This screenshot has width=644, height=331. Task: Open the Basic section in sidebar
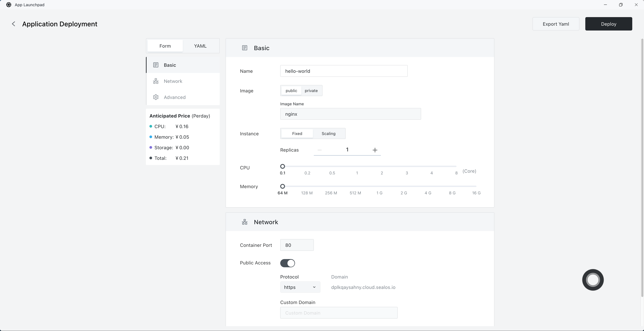pyautogui.click(x=183, y=65)
